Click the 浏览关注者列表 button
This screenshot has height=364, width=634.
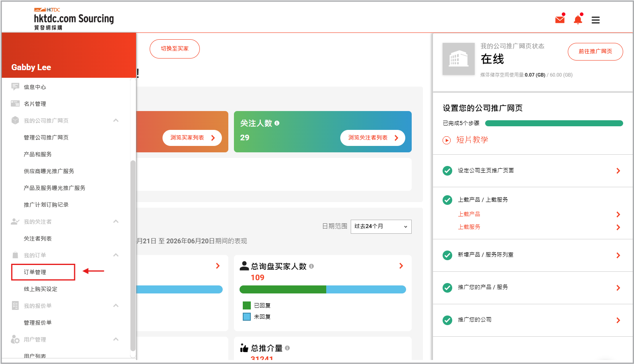(x=373, y=138)
